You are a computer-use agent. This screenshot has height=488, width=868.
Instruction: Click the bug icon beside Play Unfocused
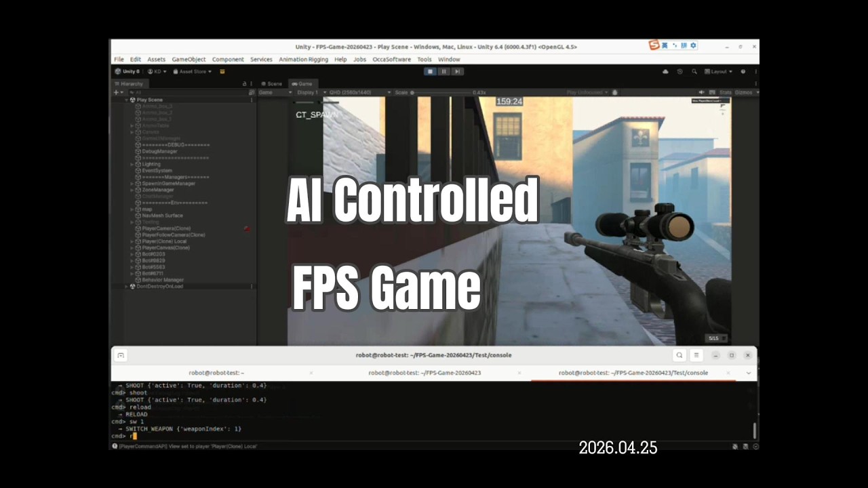tap(615, 92)
